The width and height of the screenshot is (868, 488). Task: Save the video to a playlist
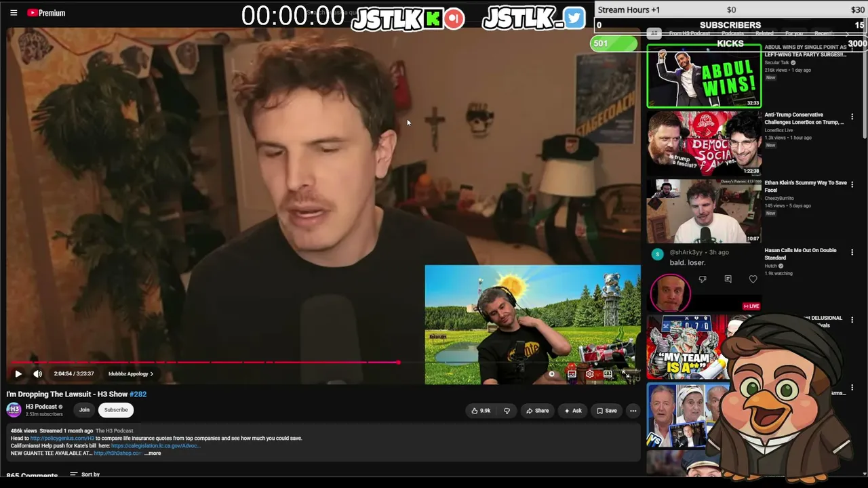tap(607, 411)
